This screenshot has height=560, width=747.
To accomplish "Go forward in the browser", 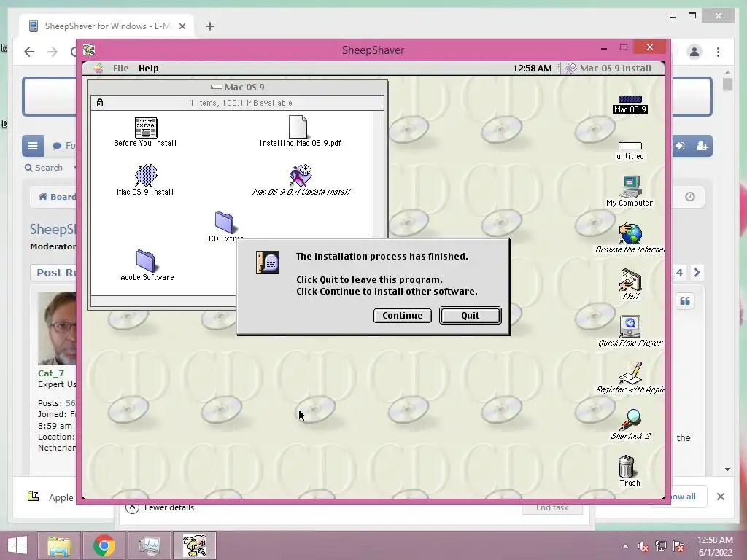I will coord(53,52).
